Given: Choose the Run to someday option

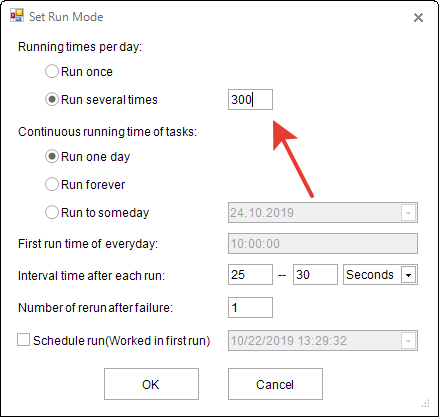Looking at the screenshot, I should click(52, 212).
